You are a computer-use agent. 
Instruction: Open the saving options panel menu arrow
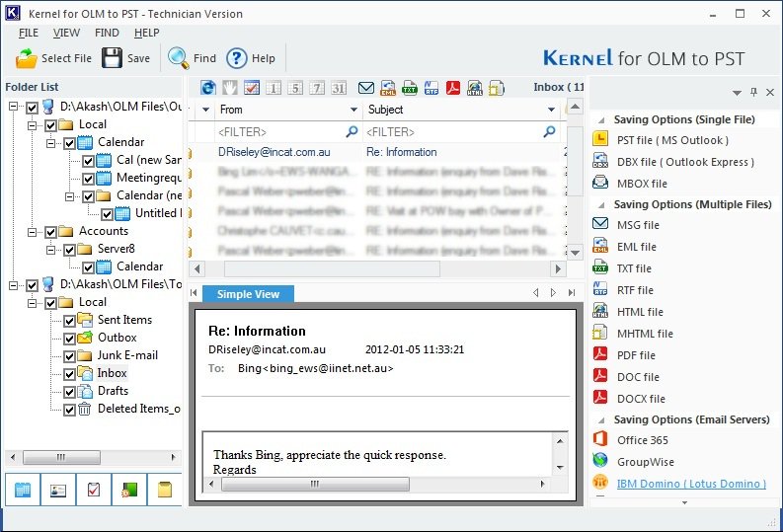pyautogui.click(x=737, y=93)
